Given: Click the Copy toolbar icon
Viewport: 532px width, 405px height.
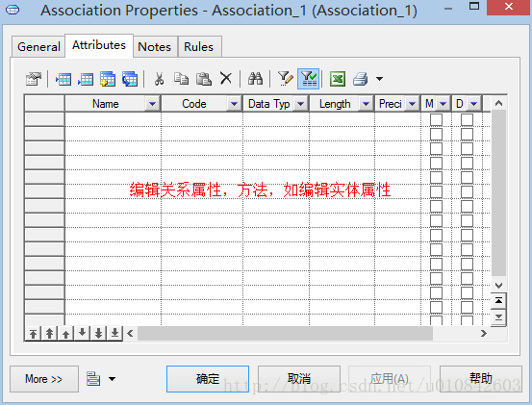Looking at the screenshot, I should click(x=181, y=79).
